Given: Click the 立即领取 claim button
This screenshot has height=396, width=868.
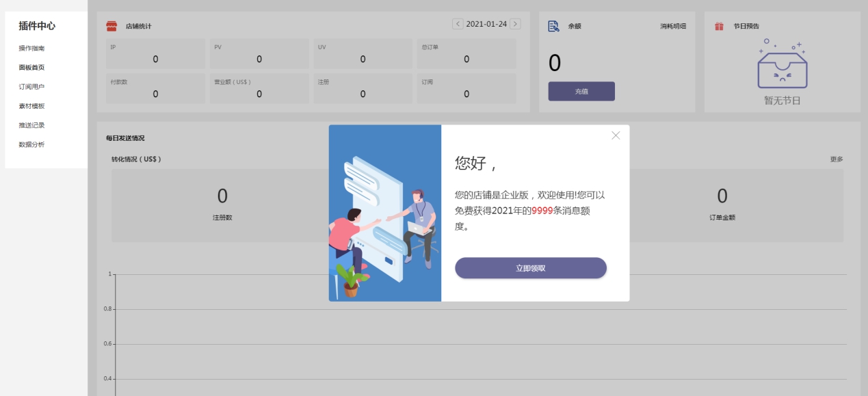Looking at the screenshot, I should click(530, 268).
